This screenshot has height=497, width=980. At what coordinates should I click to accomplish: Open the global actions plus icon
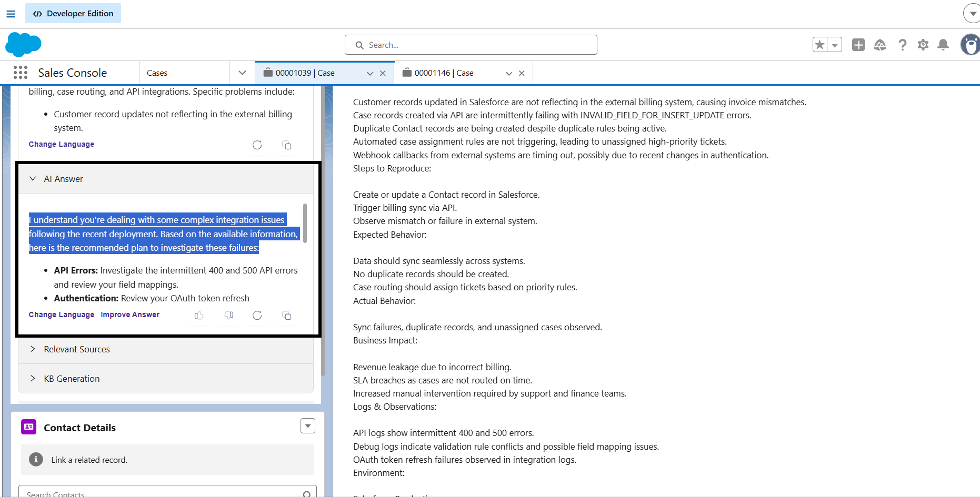858,45
